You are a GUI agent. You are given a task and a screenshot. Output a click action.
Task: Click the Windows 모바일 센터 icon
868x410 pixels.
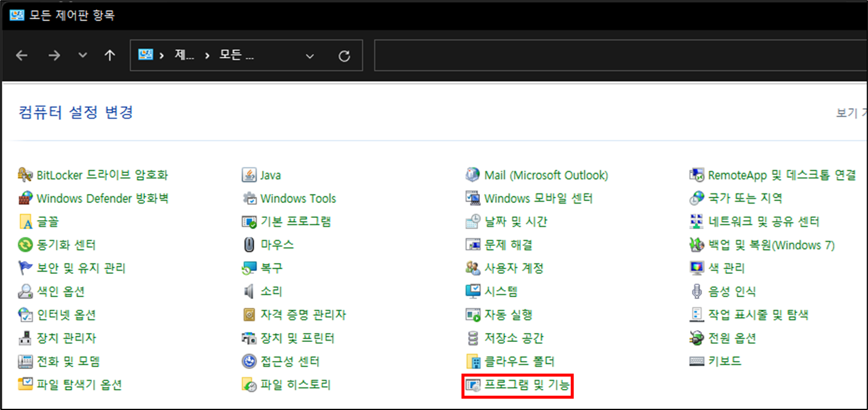click(x=473, y=198)
